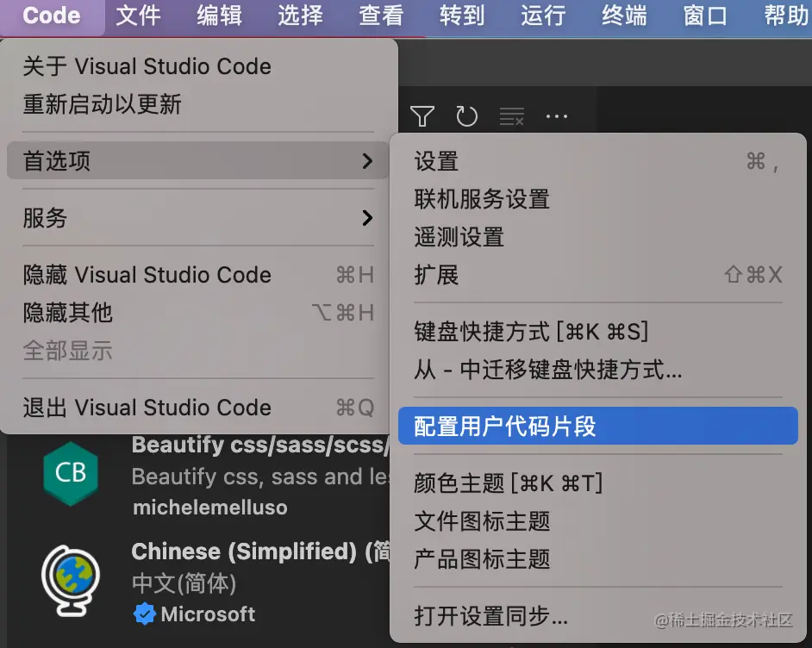Open the 窗口 menu
The width and height of the screenshot is (812, 648).
(x=705, y=16)
